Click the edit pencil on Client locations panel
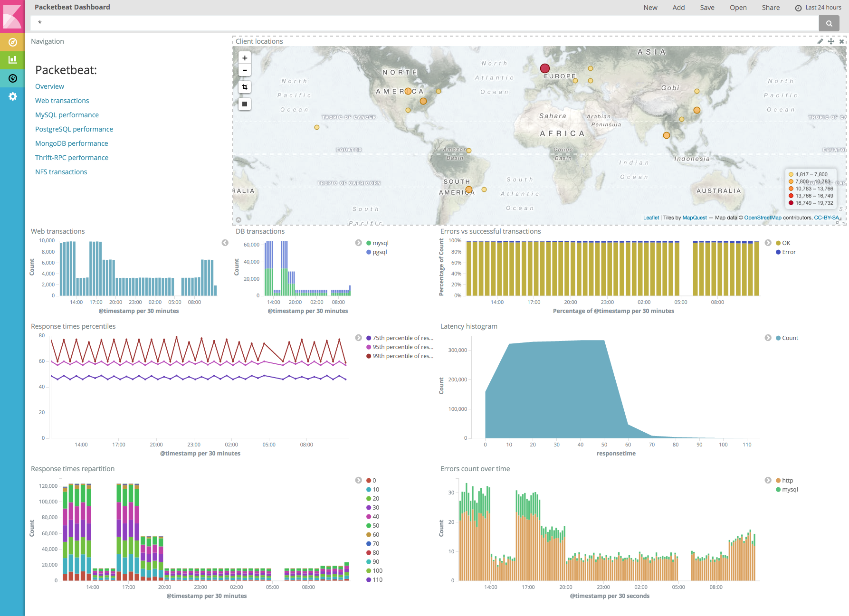The width and height of the screenshot is (849, 616). point(820,41)
